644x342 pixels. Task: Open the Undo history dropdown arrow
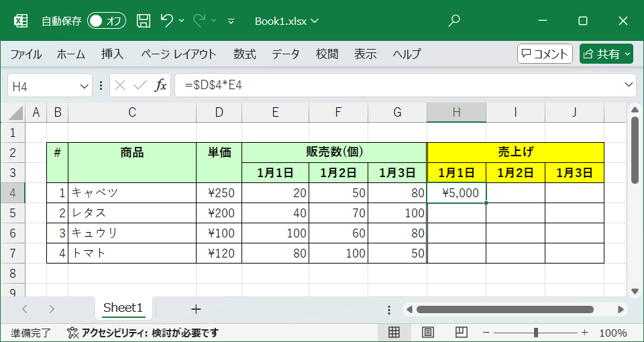coord(182,21)
